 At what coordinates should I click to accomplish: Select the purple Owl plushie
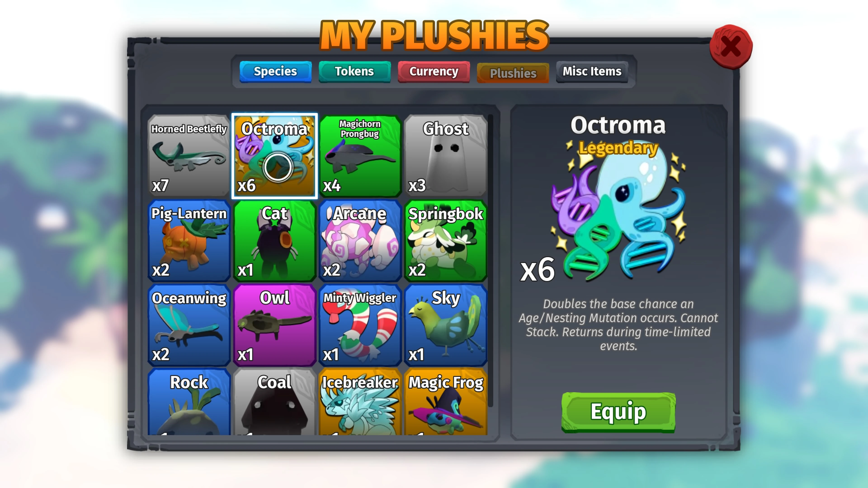(x=275, y=325)
